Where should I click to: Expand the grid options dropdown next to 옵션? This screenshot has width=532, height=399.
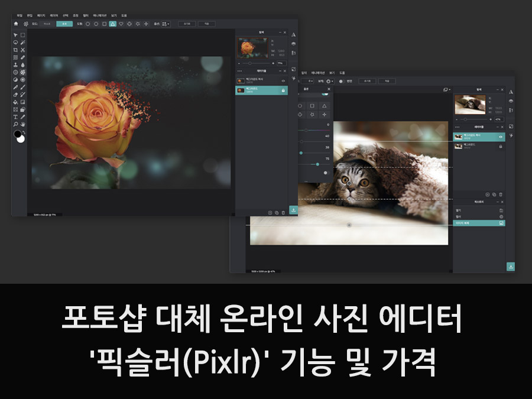tap(165, 24)
